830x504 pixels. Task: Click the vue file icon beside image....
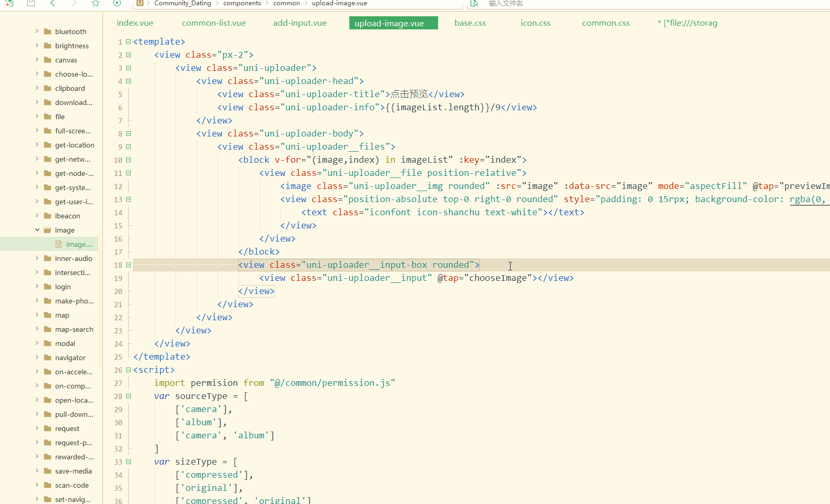coord(59,244)
